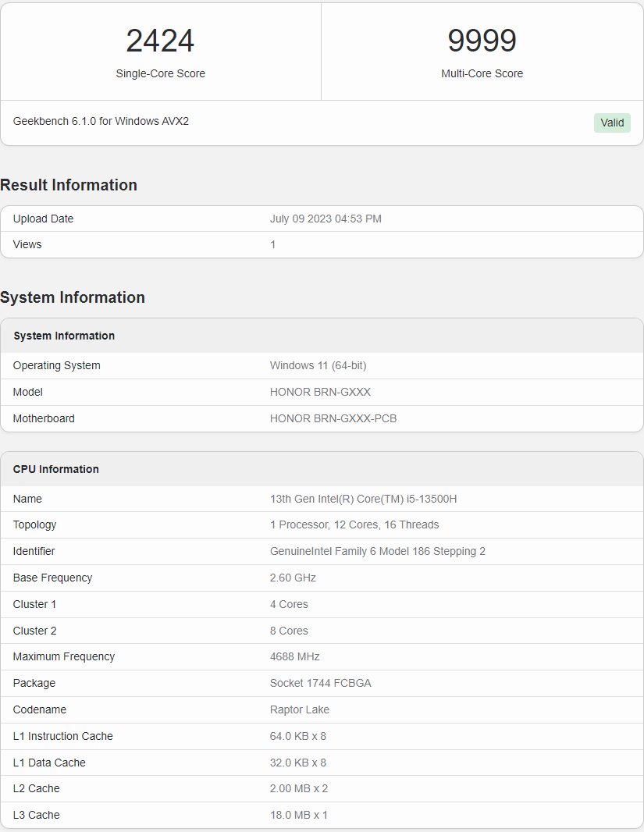Click the Maximum Frequency label
644x832 pixels.
64,657
